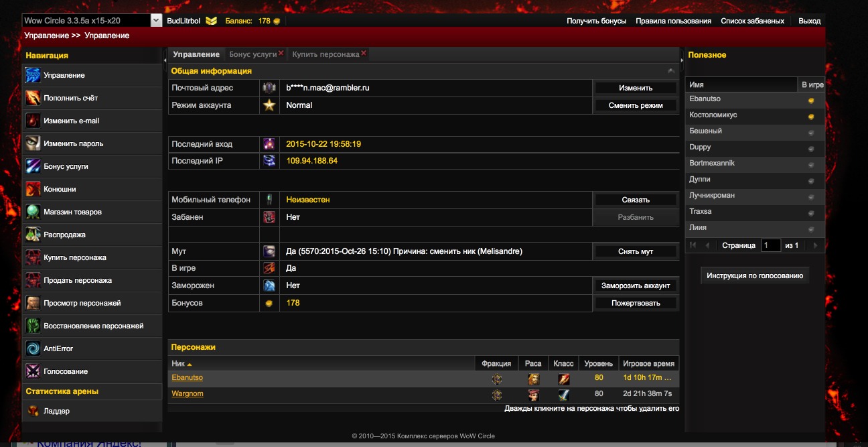Image resolution: width=868 pixels, height=447 pixels.
Task: Open Ладдер via its arena icon
Action: [33, 411]
